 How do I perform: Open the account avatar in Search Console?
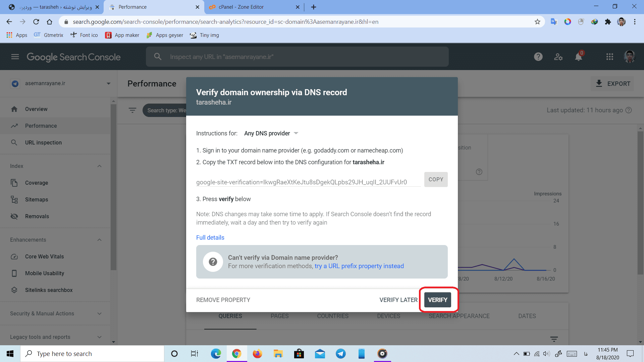(x=630, y=57)
